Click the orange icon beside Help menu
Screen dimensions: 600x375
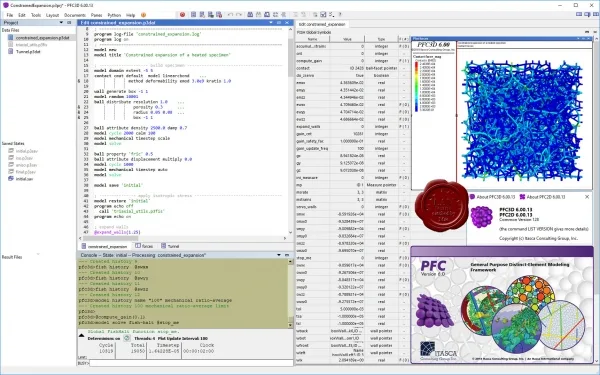pyautogui.click(x=143, y=15)
